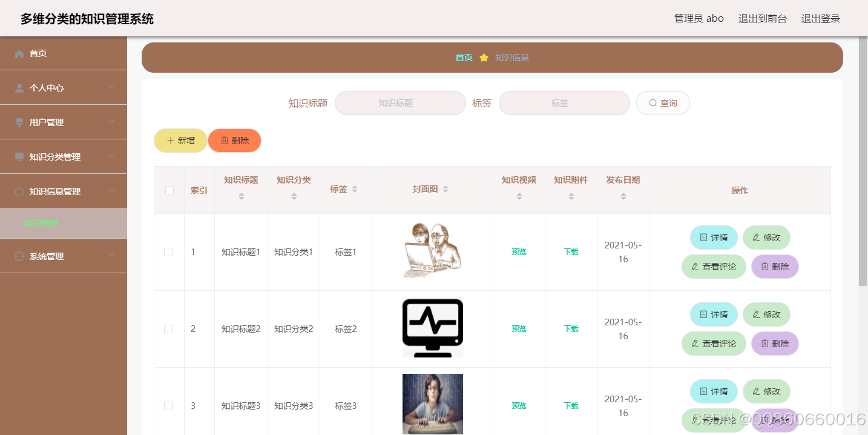Open 首页 in the sidebar
The height and width of the screenshot is (435, 868).
coord(64,53)
